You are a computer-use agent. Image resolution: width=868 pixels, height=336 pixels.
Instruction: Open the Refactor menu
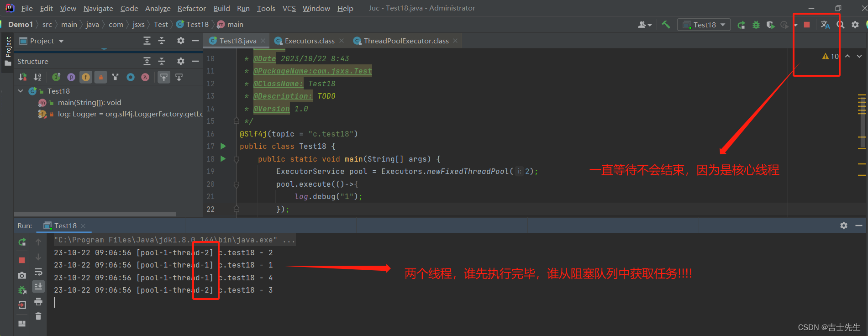pos(191,8)
